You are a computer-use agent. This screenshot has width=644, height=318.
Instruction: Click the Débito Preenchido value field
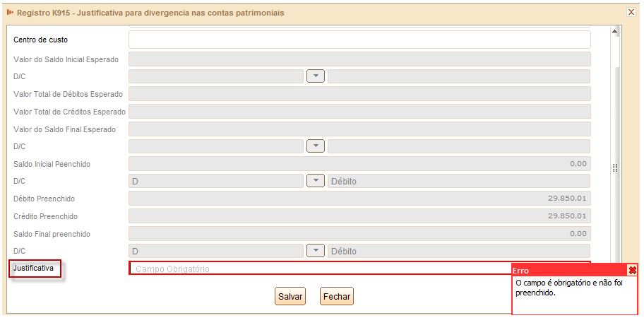point(359,199)
